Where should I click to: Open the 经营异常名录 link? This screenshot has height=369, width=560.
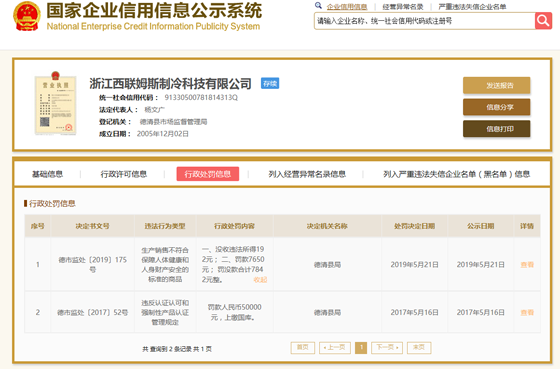pyautogui.click(x=403, y=6)
